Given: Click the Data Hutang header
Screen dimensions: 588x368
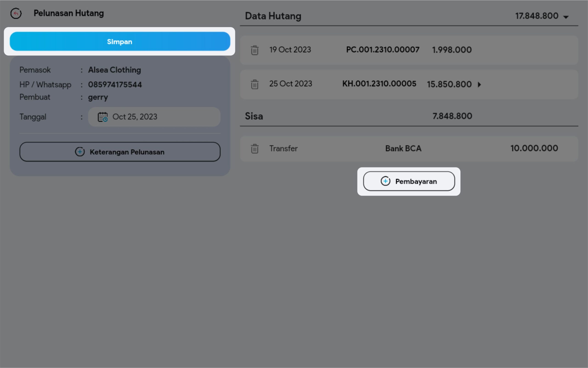Looking at the screenshot, I should 273,16.
